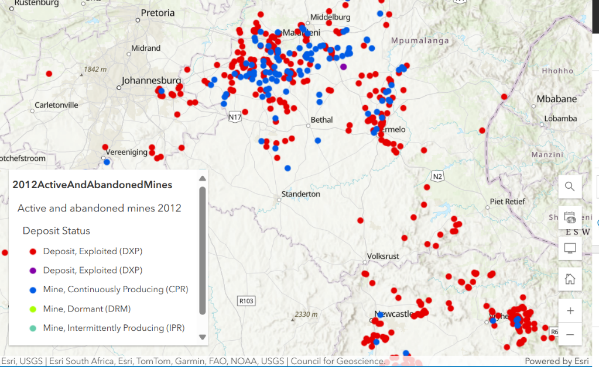Click the legend panel vertical scrollbar
This screenshot has width=599, height=367.
coord(202,251)
